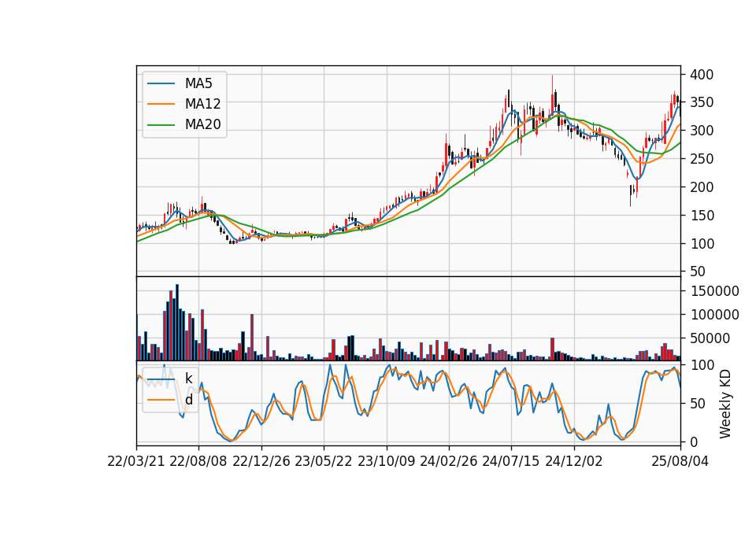This screenshot has width=756, height=543.
Task: Click the 250 price axis label
Action: coord(702,159)
